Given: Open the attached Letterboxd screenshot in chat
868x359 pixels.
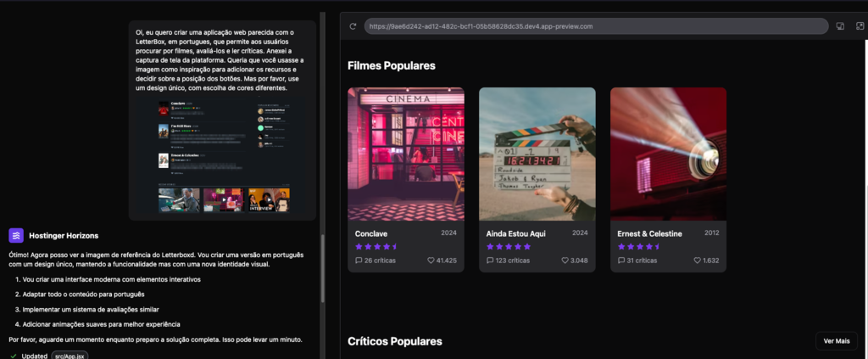Looking at the screenshot, I should point(222,156).
